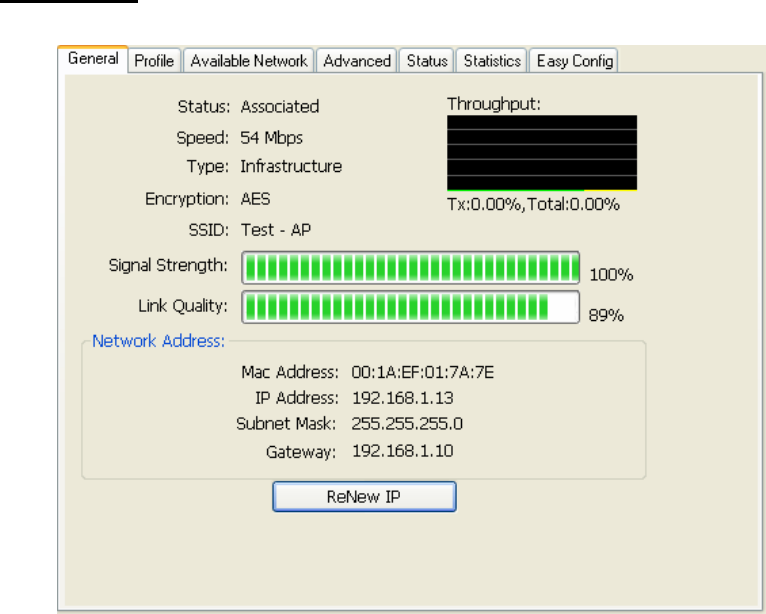Open the Available Network tab

[x=249, y=61]
